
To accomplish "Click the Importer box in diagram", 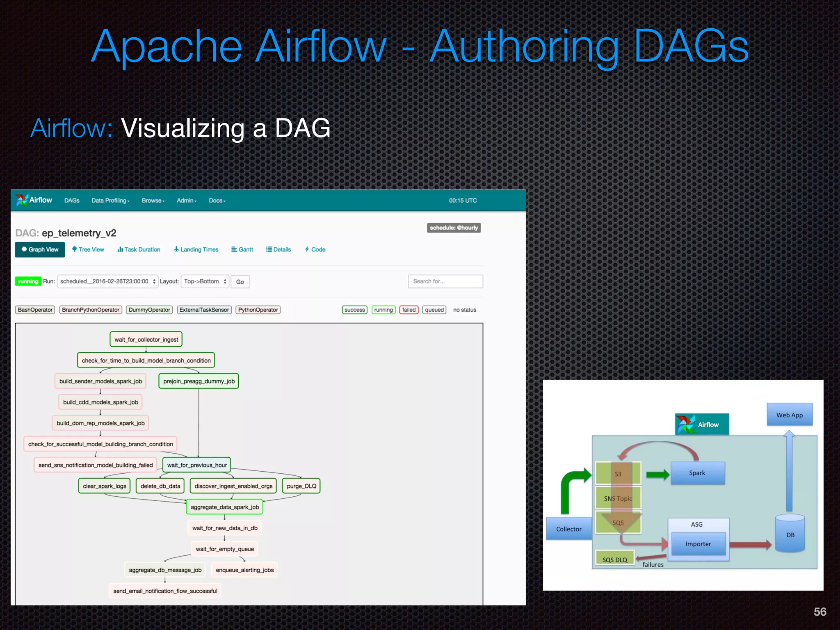I will 698,544.
